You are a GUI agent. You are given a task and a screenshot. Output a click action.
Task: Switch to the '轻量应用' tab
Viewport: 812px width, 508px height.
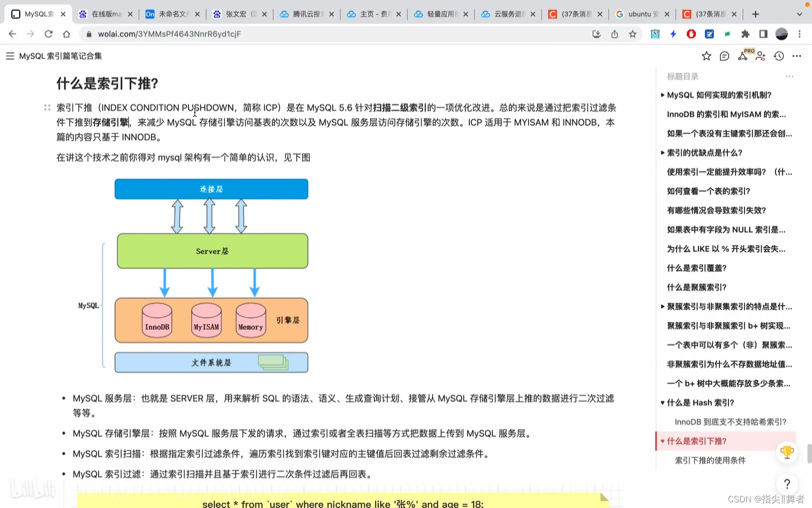point(441,14)
